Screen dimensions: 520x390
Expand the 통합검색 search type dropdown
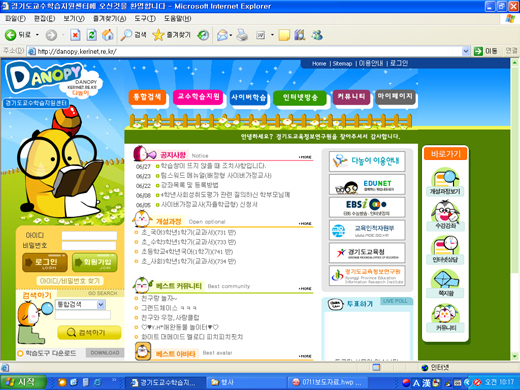click(101, 304)
